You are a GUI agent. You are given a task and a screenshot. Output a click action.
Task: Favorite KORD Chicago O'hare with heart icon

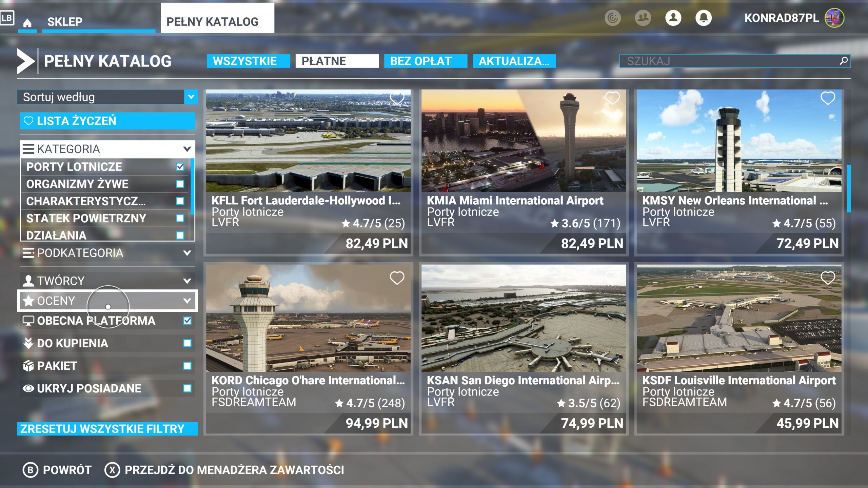pyautogui.click(x=397, y=278)
